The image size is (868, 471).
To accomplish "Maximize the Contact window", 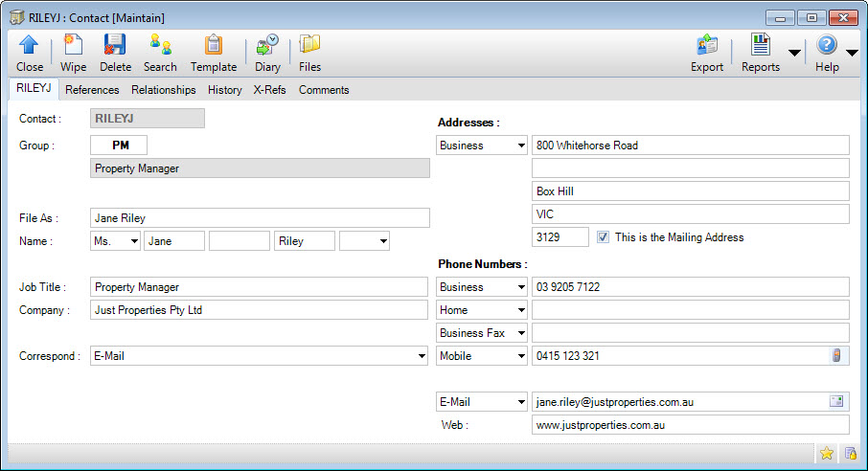I will (811, 18).
